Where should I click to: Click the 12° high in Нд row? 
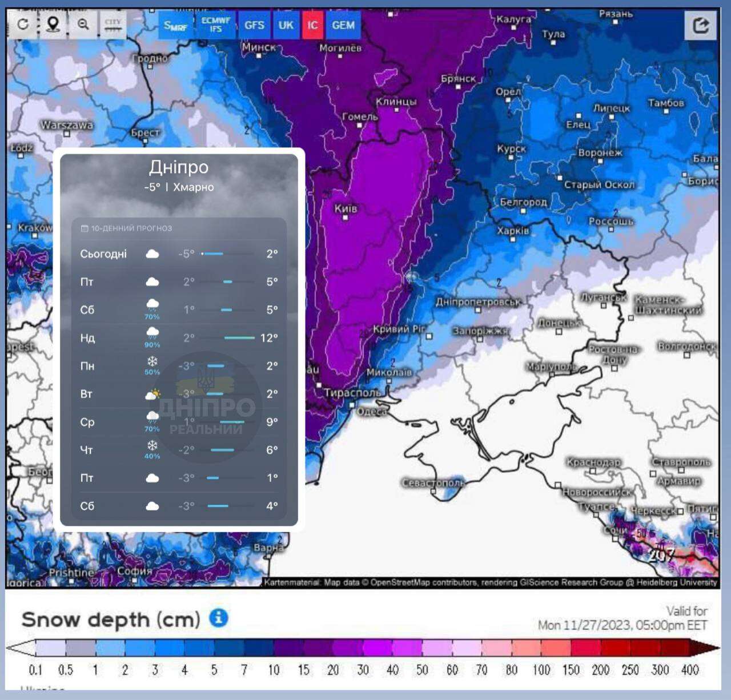[x=269, y=338]
